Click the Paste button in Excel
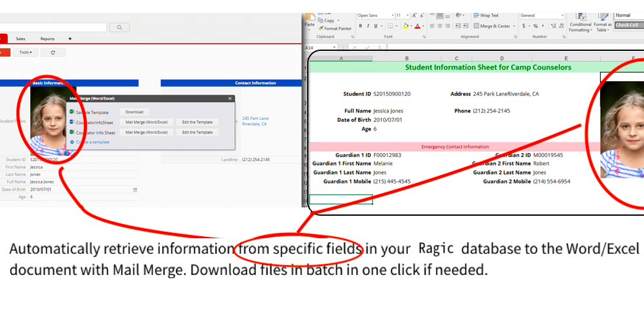Image resolution: width=644 pixels, height=322 pixels. coord(310,21)
